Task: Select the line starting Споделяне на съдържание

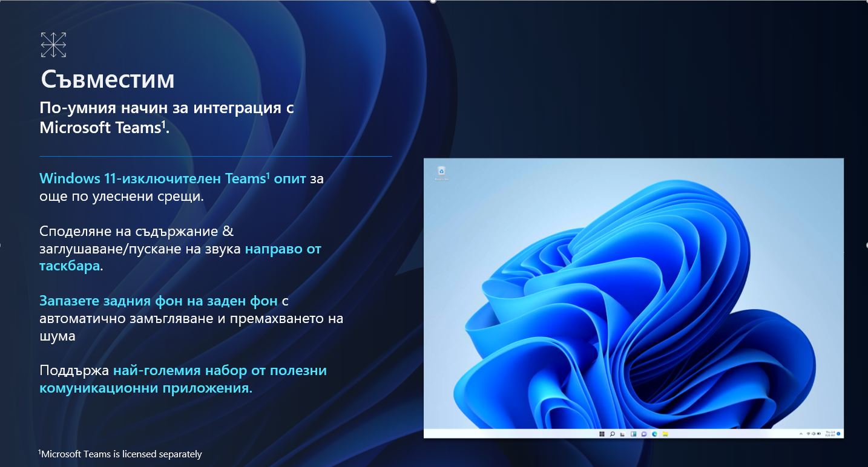Action: tap(136, 232)
